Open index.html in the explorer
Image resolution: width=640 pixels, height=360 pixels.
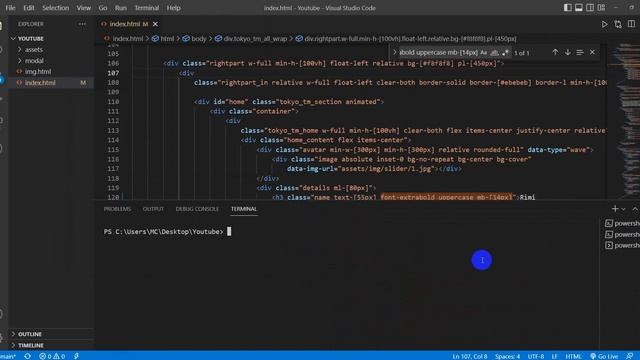[x=51, y=82]
